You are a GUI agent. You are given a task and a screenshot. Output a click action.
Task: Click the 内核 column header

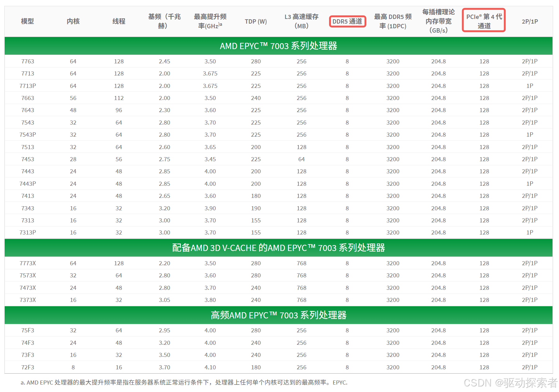[x=73, y=21]
